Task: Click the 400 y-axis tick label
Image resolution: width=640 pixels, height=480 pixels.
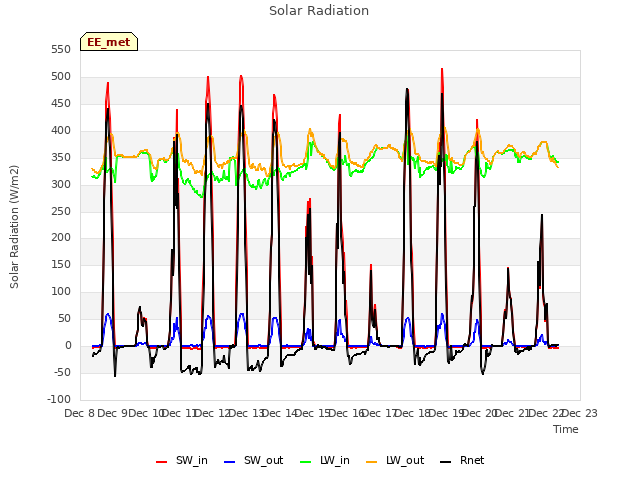Action: pos(61,131)
